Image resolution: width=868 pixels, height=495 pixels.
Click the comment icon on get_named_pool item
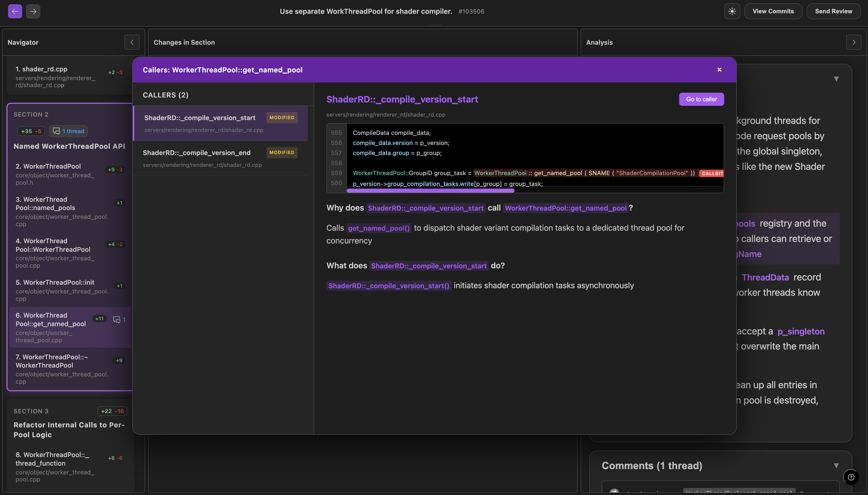pos(117,320)
